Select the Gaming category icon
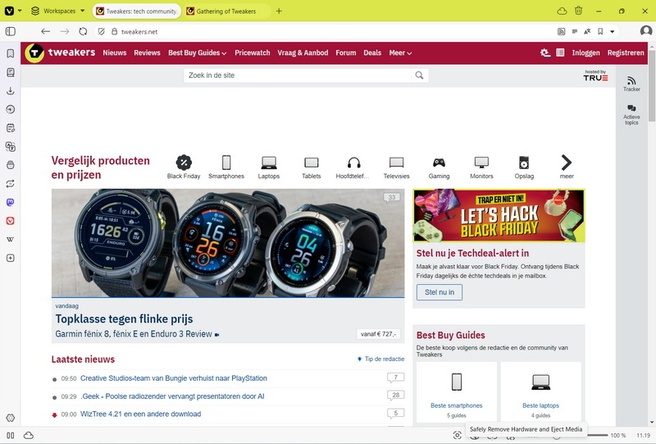Image resolution: width=656 pixels, height=444 pixels. click(x=439, y=167)
